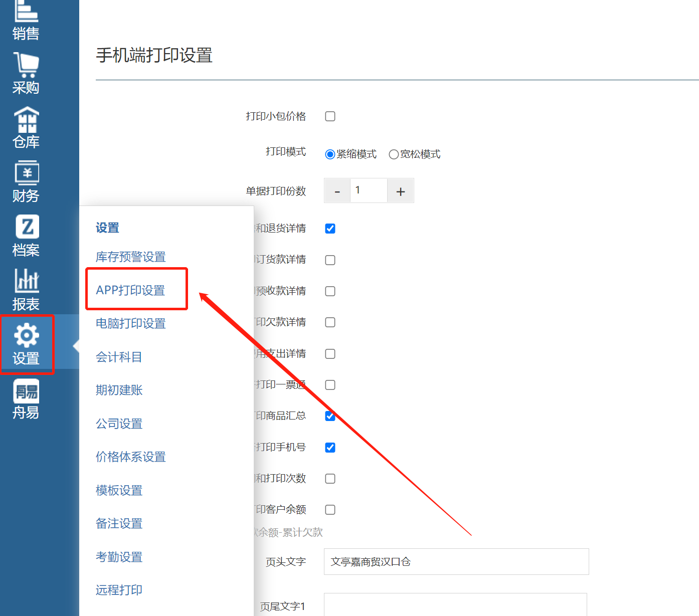699x616 pixels.
Task: Toggle the 打印小包价格 checkbox
Action: tap(330, 116)
